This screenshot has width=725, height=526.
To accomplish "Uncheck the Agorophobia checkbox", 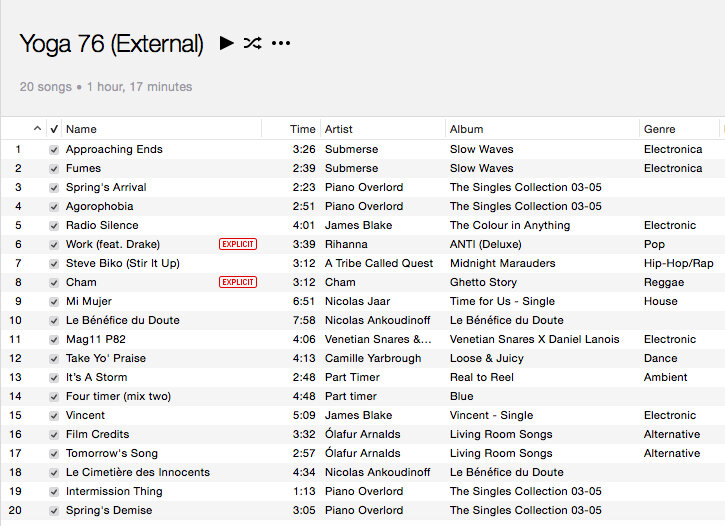I will click(x=54, y=207).
